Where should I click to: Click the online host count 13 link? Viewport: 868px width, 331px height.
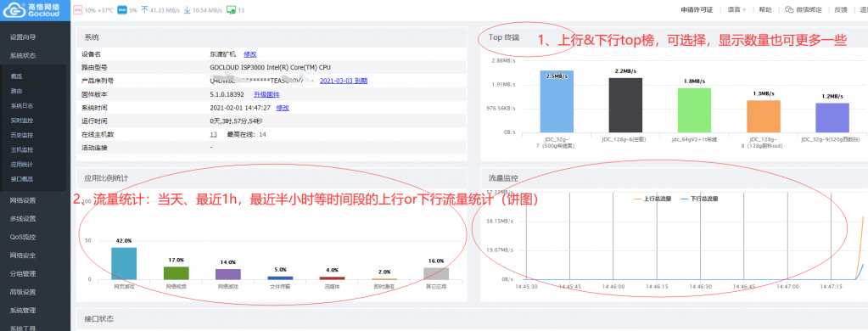213,134
